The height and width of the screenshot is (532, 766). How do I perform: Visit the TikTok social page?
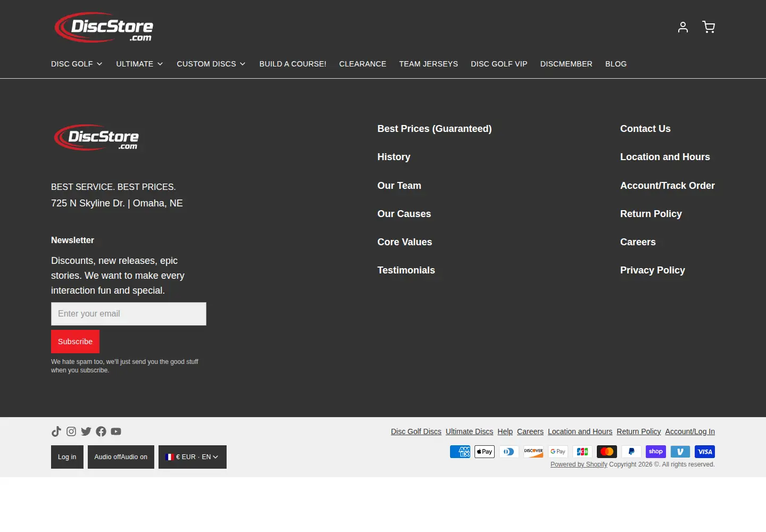tap(56, 431)
